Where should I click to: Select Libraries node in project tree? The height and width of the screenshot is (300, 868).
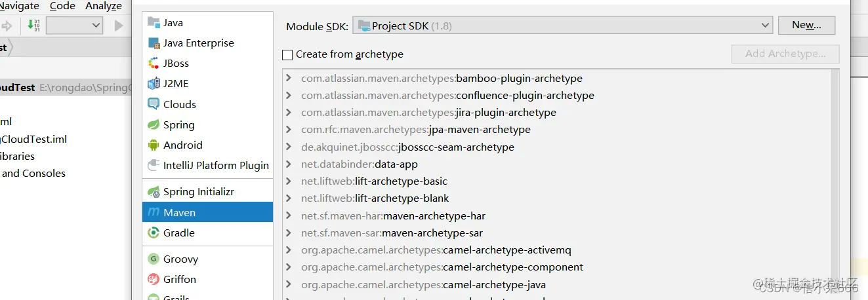[18, 157]
